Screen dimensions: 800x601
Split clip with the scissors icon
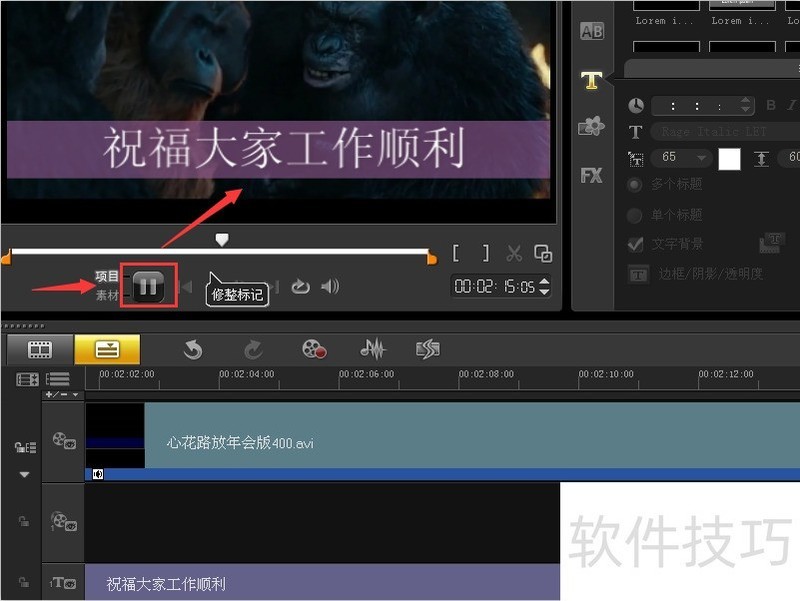pos(514,253)
